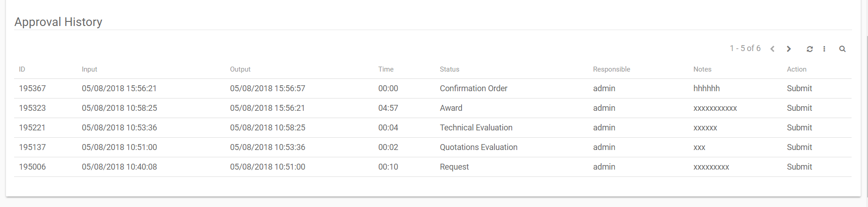The height and width of the screenshot is (207, 868).
Task: Go to the previous page of results
Action: click(x=772, y=49)
